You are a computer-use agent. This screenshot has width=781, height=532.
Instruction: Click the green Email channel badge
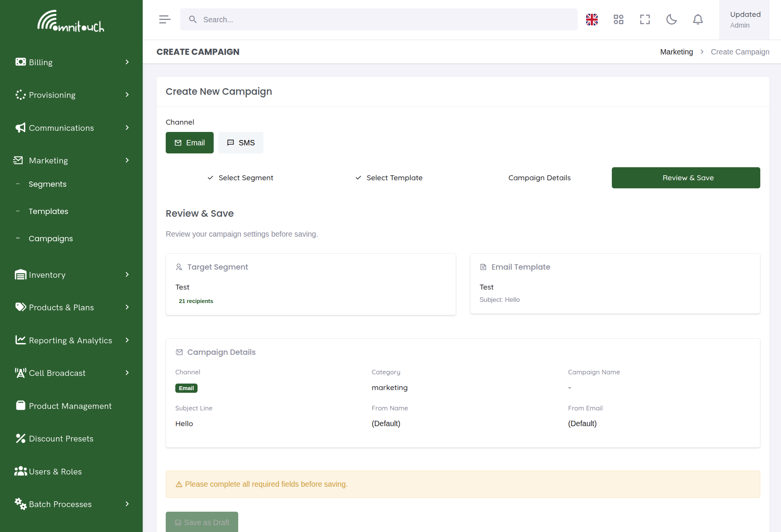pos(186,388)
